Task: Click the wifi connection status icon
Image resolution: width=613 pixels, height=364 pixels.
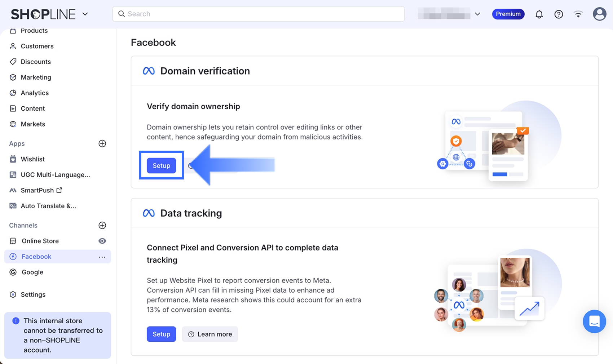Action: [578, 14]
